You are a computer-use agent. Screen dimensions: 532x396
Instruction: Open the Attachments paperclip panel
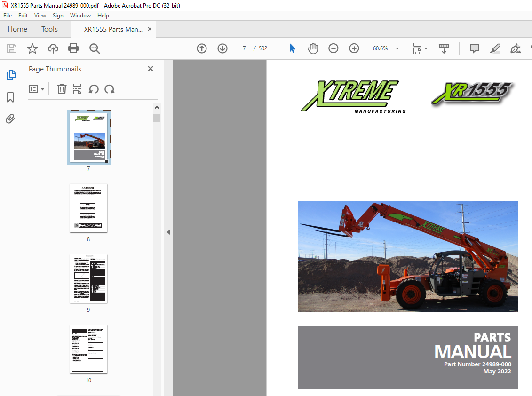[10, 119]
